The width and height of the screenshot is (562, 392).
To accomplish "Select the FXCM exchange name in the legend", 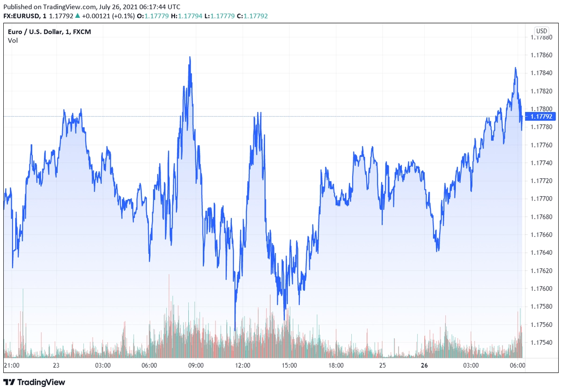I will coord(83,31).
